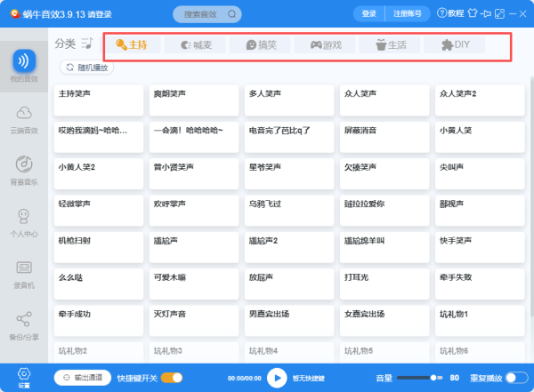Play the 牵手成功 sound card

coord(99,321)
